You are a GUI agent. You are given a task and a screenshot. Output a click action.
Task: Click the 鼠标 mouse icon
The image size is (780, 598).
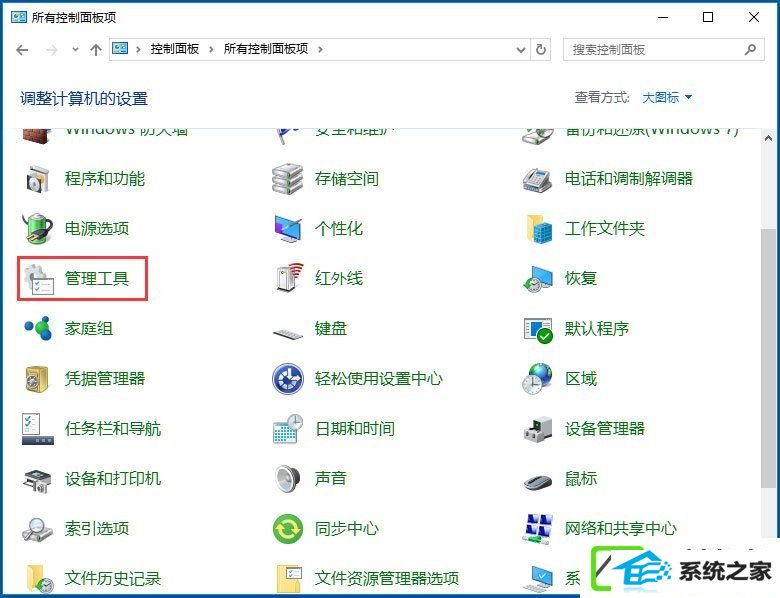538,481
